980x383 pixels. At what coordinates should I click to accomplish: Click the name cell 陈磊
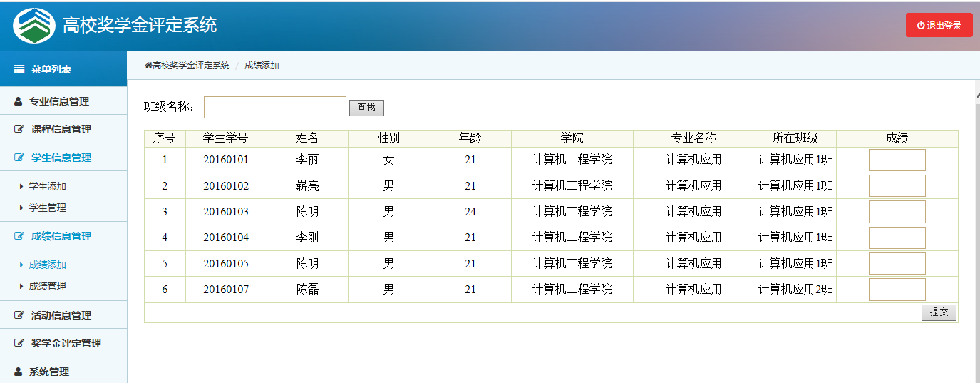(x=307, y=290)
